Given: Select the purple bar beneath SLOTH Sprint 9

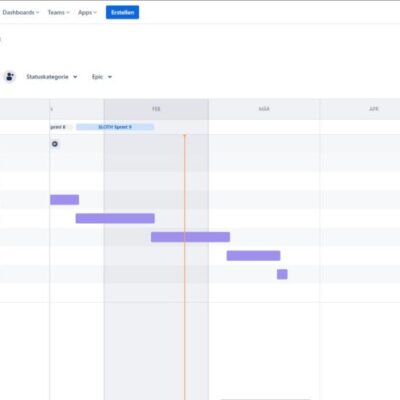Looking at the screenshot, I should click(x=115, y=218).
